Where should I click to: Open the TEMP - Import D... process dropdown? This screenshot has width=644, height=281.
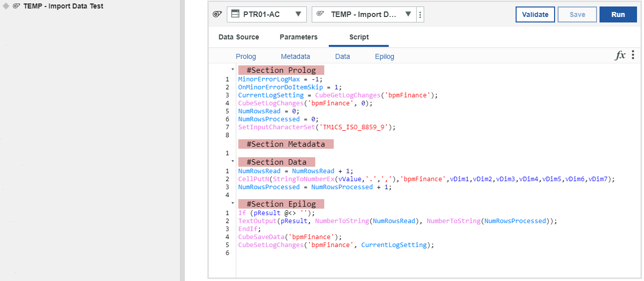click(x=364, y=14)
